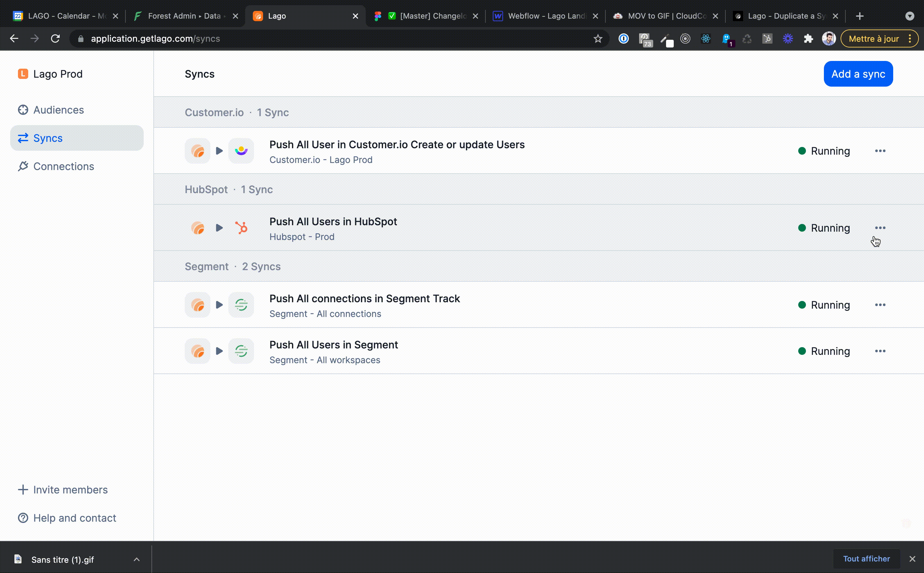The image size is (924, 573).
Task: Open Chrome profile avatar
Action: pyautogui.click(x=828, y=38)
